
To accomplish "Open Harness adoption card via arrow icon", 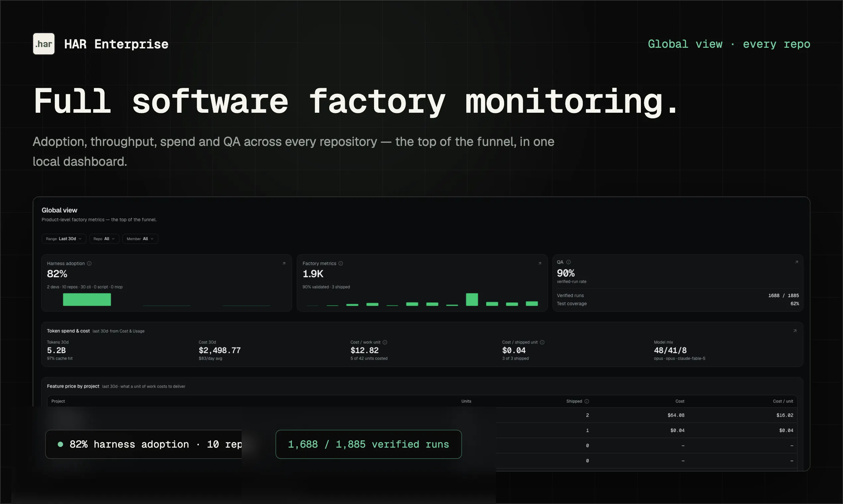I will 284,264.
